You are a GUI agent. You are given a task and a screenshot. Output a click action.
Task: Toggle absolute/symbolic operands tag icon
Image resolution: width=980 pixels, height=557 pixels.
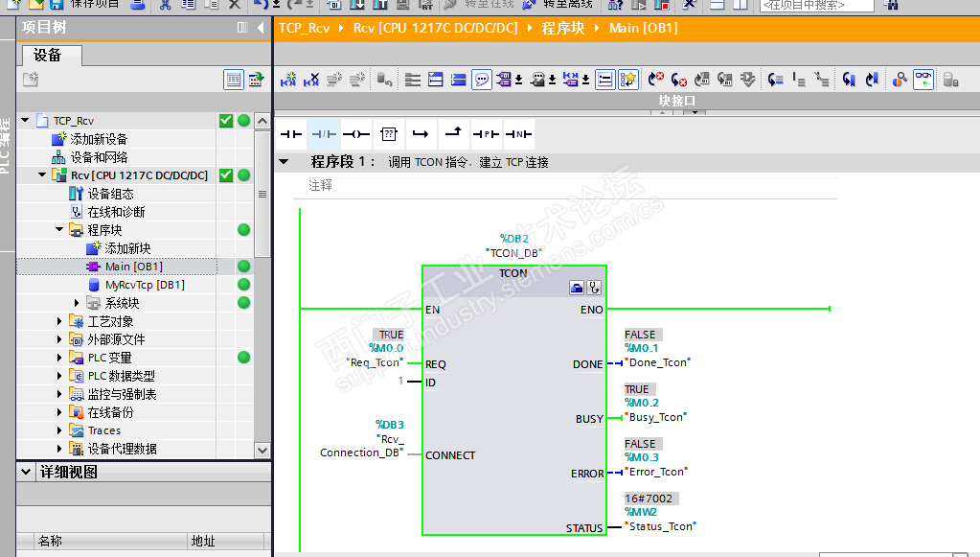pyautogui.click(x=504, y=80)
